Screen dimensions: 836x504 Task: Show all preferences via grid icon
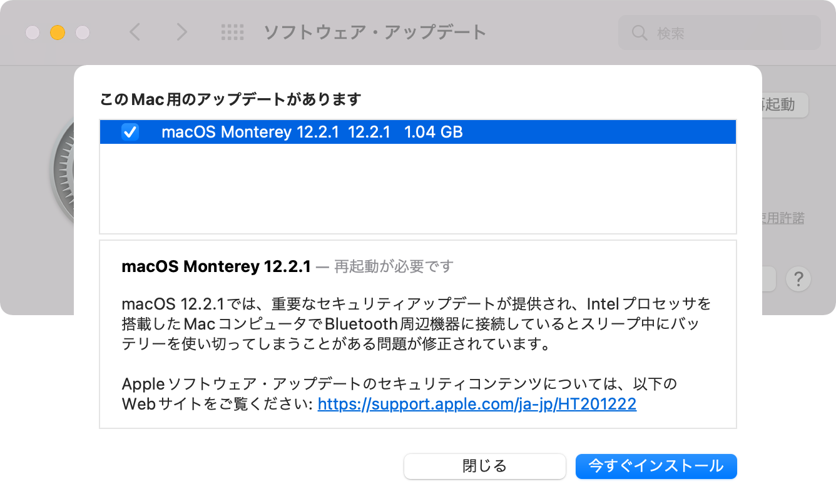(232, 33)
